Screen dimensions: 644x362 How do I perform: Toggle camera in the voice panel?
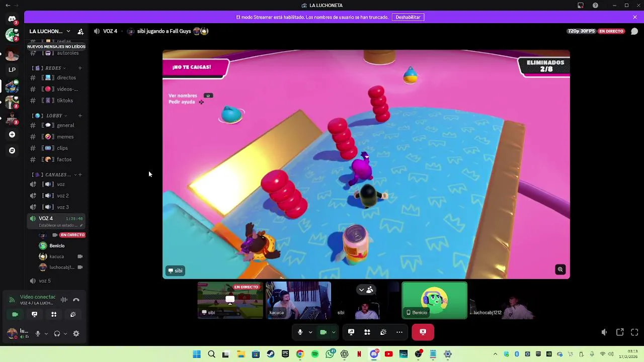[x=15, y=314]
